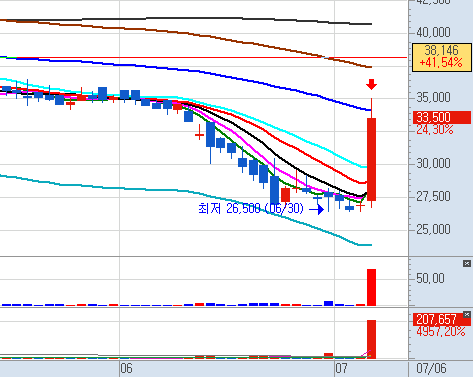Select the 07 month marker on time axis
Image resolution: width=473 pixels, height=377 pixels.
[341, 369]
